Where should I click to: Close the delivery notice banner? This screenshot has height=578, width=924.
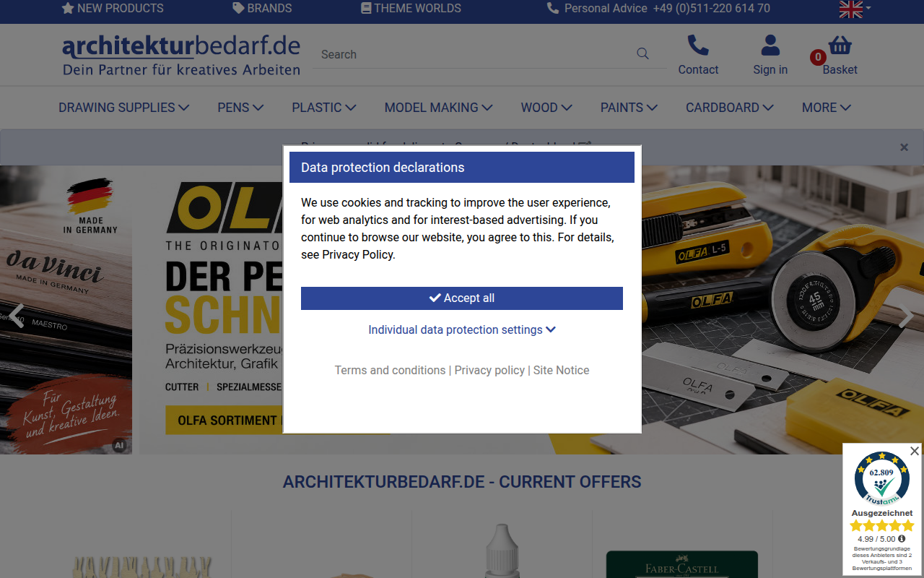click(904, 147)
